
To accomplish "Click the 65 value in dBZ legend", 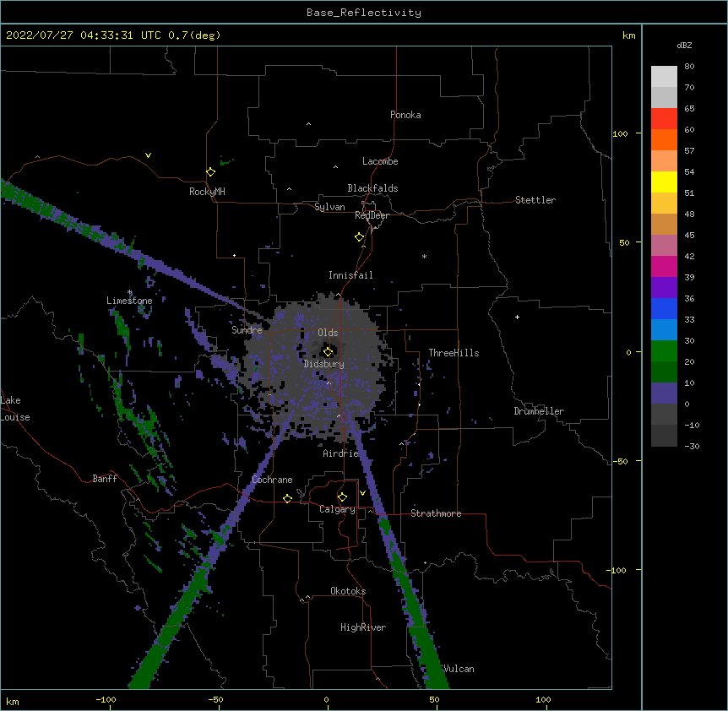I will (689, 109).
